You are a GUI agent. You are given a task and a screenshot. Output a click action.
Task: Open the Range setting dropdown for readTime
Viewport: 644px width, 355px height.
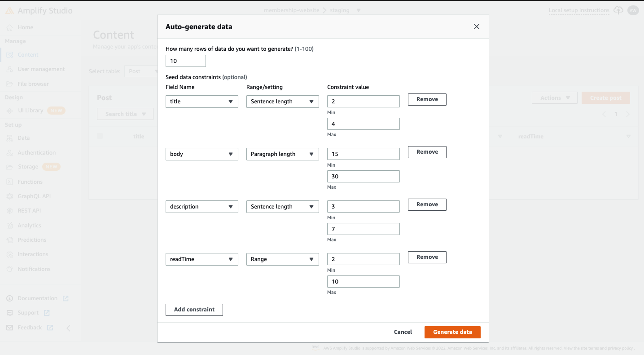click(x=283, y=259)
